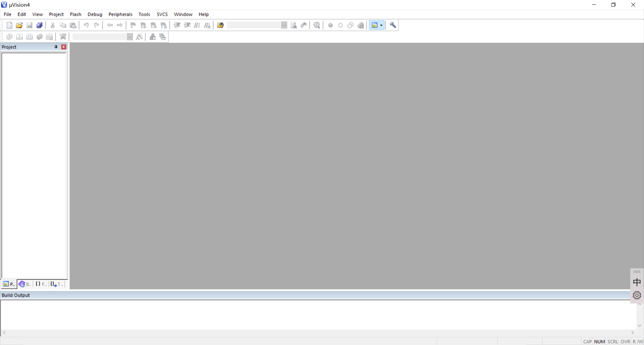Open File Extensions and Books icon
The width and height of the screenshot is (644, 345).
153,37
